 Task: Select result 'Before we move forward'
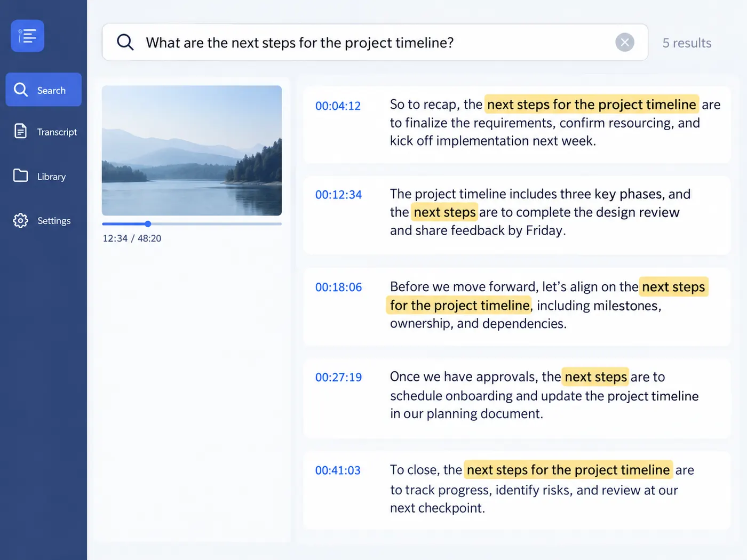point(516,307)
